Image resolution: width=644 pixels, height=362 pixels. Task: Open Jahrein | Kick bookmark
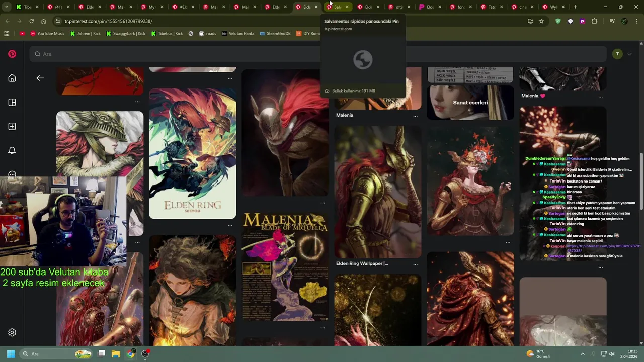(x=87, y=33)
